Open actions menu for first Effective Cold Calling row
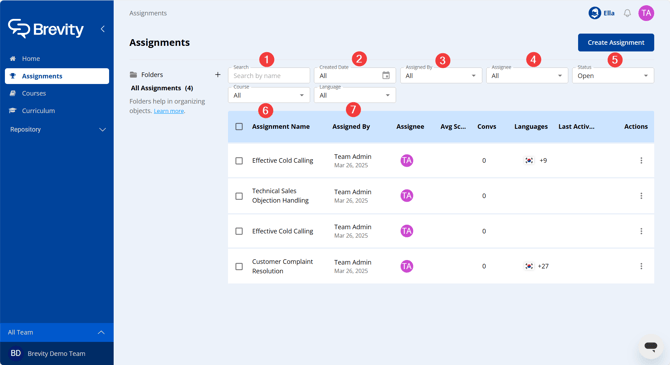The height and width of the screenshot is (365, 670). pos(641,161)
